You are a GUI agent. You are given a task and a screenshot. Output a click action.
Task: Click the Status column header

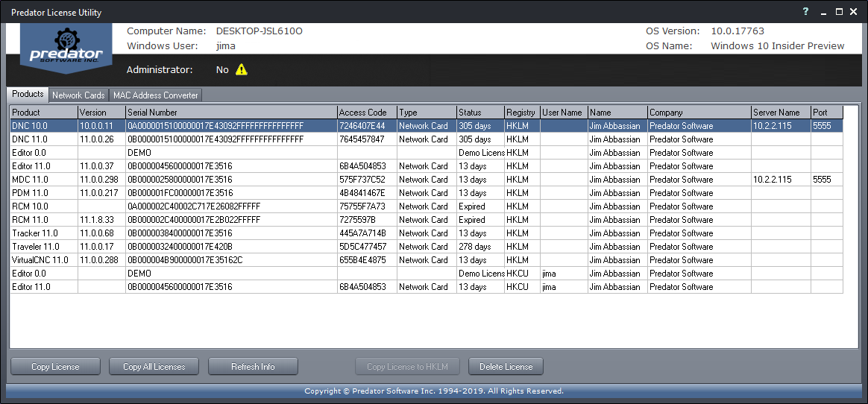pos(479,113)
